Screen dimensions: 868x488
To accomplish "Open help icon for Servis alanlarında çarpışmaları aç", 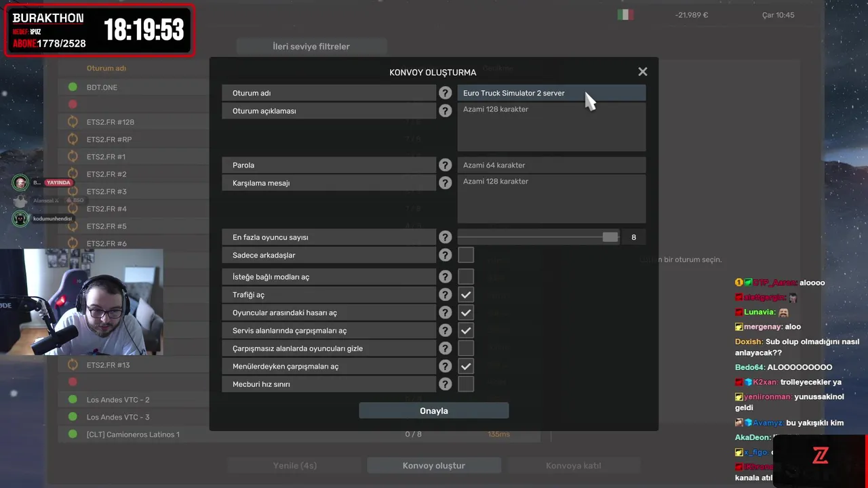I will (x=445, y=330).
